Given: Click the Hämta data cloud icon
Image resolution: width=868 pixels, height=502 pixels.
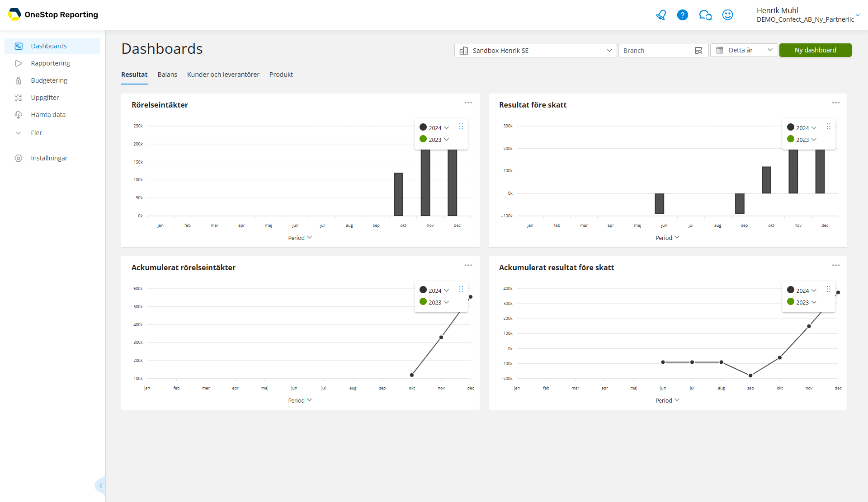Looking at the screenshot, I should coord(19,115).
